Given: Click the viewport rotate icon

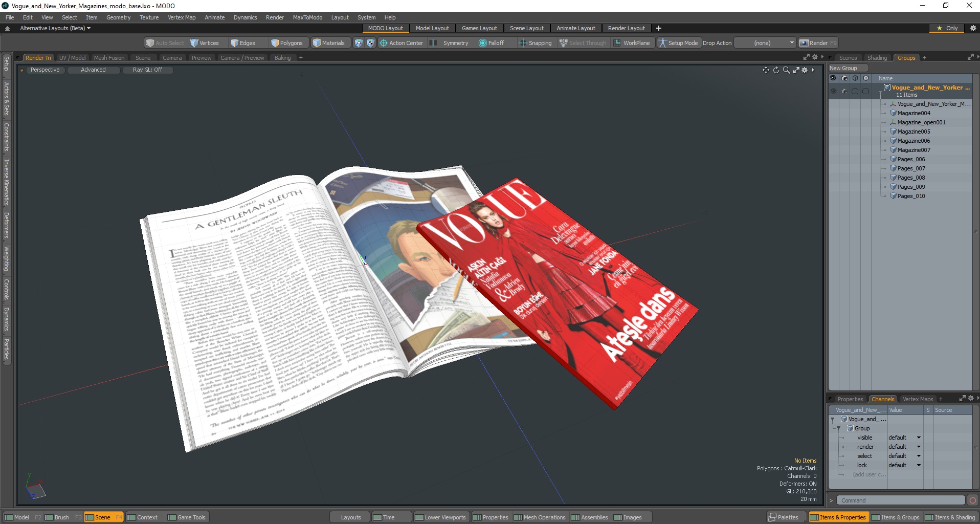Looking at the screenshot, I should point(776,70).
